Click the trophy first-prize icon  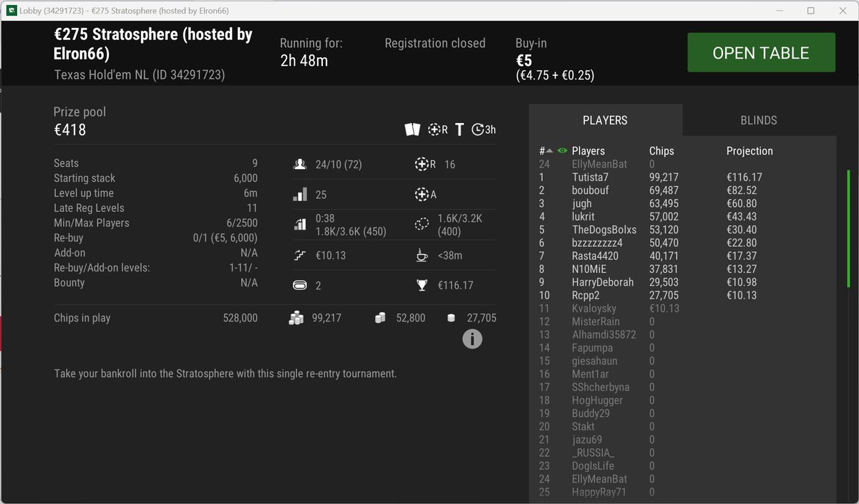click(x=422, y=285)
